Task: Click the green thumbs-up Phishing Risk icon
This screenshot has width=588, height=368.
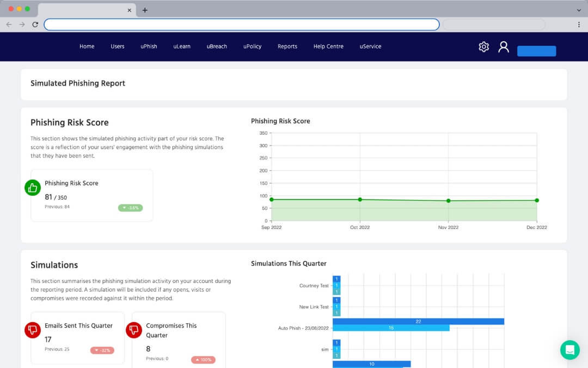Action: (33, 188)
